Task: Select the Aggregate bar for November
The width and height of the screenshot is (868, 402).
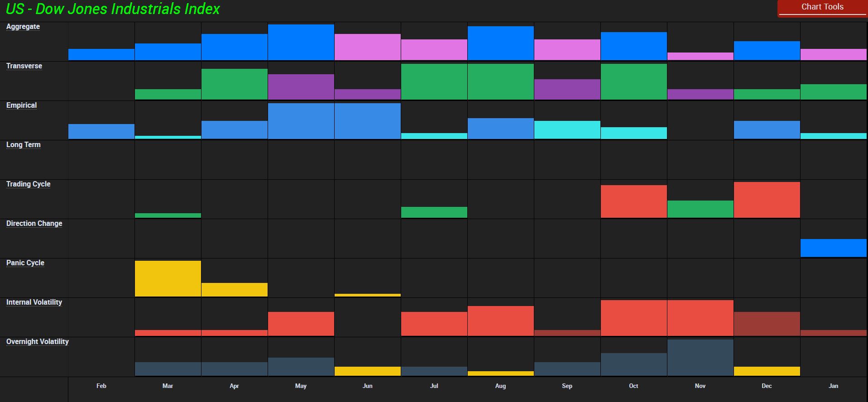Action: pyautogui.click(x=700, y=57)
